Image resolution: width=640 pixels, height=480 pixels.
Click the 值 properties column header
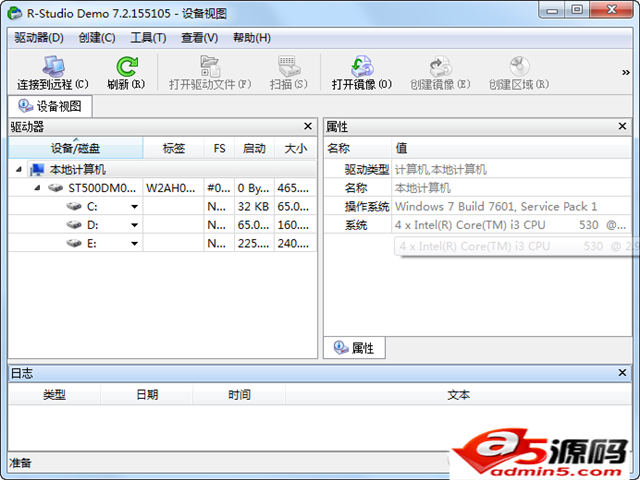pos(511,148)
